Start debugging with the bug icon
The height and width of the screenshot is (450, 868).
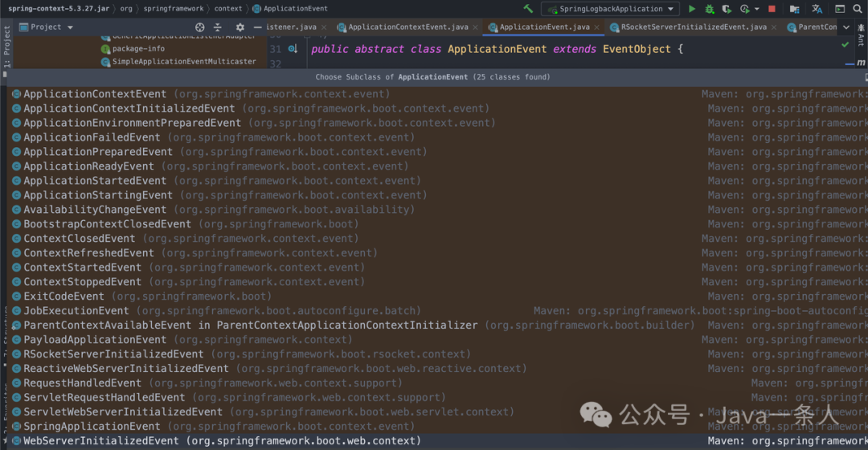[710, 9]
